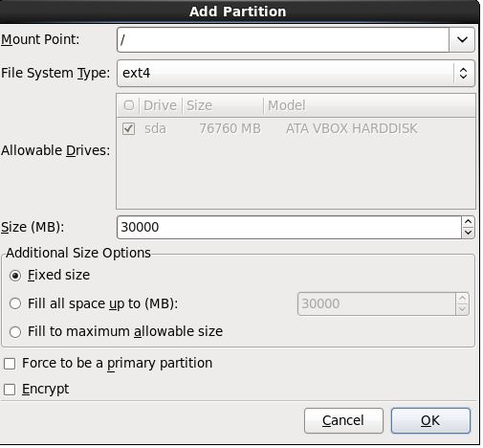Click the Cancel button

(x=343, y=420)
